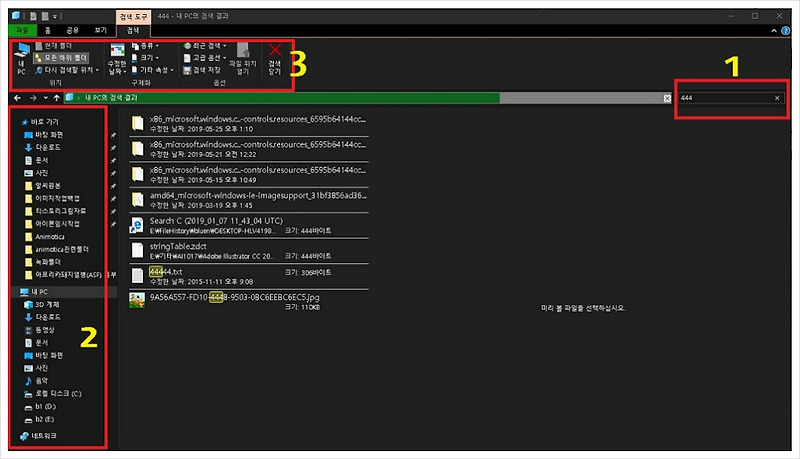Click the pin icon beside 바탕 화면
Viewport: 800px width, 459px height.
click(113, 135)
